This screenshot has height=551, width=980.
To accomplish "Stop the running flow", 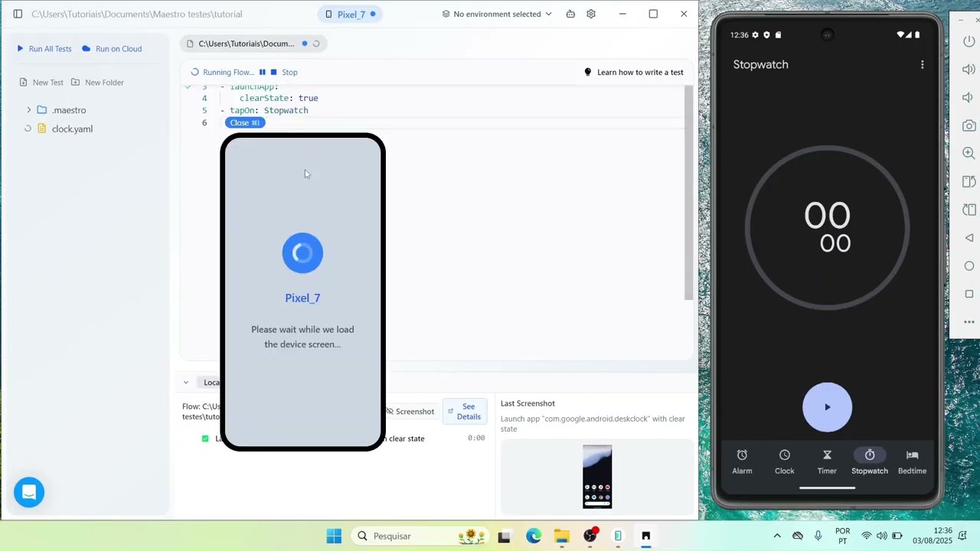I will point(284,72).
